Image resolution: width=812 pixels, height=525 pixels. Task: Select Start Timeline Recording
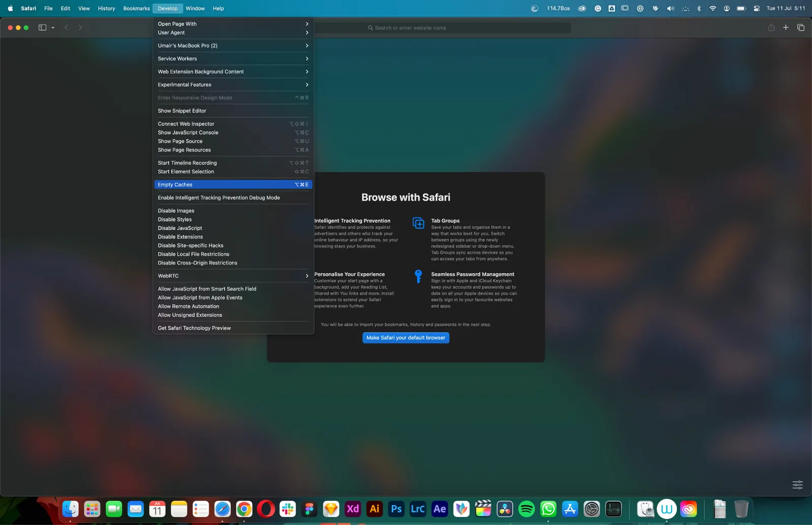click(x=233, y=163)
